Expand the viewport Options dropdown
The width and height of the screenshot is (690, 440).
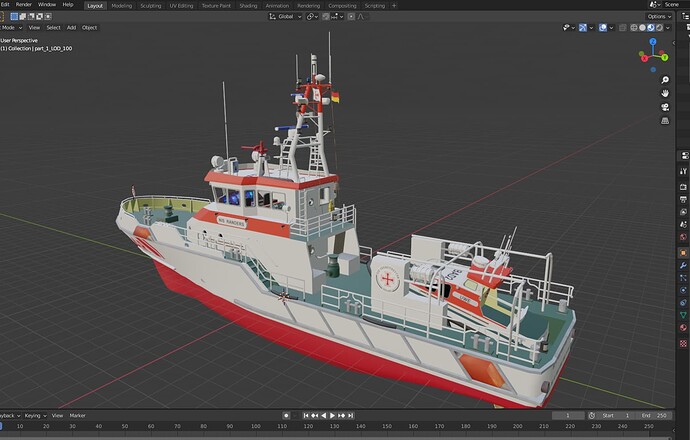(658, 16)
